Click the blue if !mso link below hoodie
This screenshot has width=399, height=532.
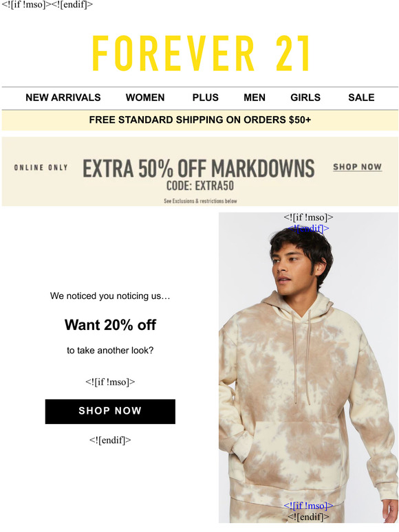(x=308, y=505)
